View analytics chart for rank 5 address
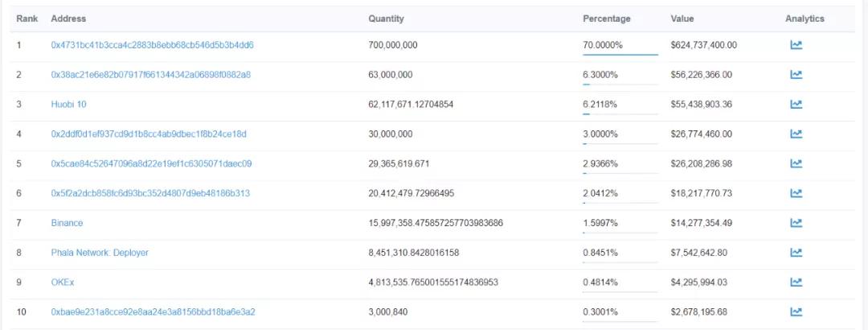Viewport: 868px width, 330px height. coord(796,163)
